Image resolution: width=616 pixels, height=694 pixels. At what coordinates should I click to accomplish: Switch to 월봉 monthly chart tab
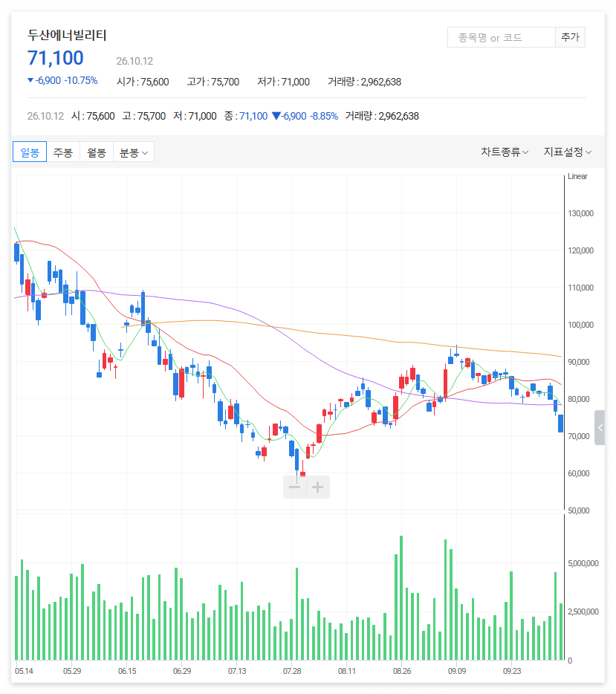[97, 152]
